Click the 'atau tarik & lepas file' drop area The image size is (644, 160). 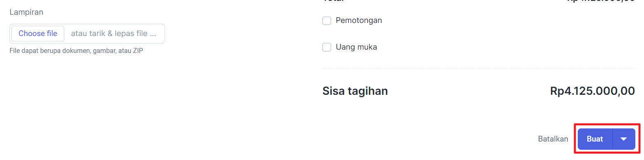pyautogui.click(x=114, y=34)
